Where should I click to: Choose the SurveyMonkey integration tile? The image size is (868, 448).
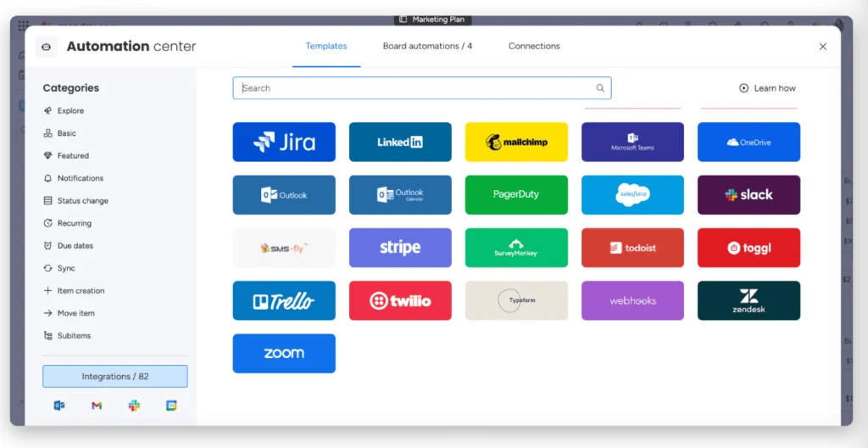click(x=516, y=248)
